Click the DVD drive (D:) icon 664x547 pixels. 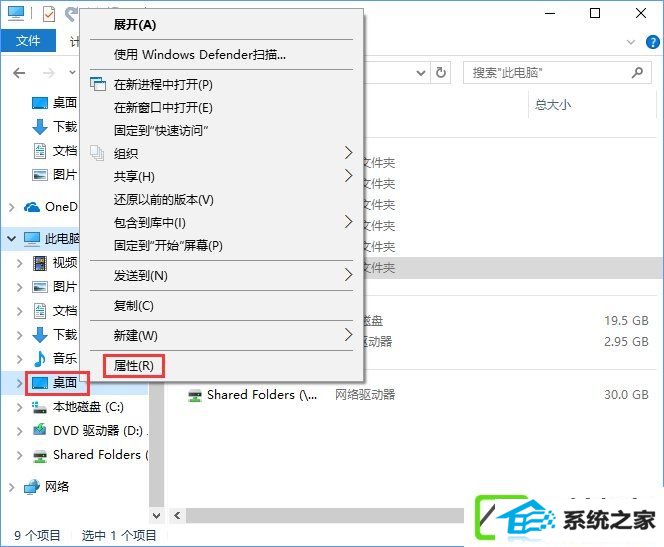[40, 430]
